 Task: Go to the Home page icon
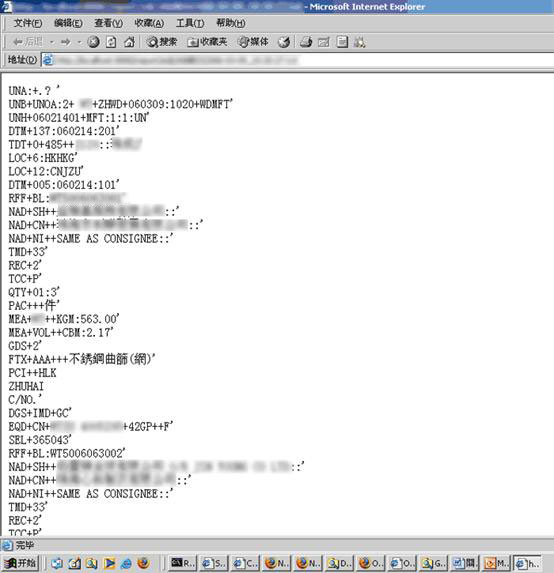pyautogui.click(x=129, y=42)
